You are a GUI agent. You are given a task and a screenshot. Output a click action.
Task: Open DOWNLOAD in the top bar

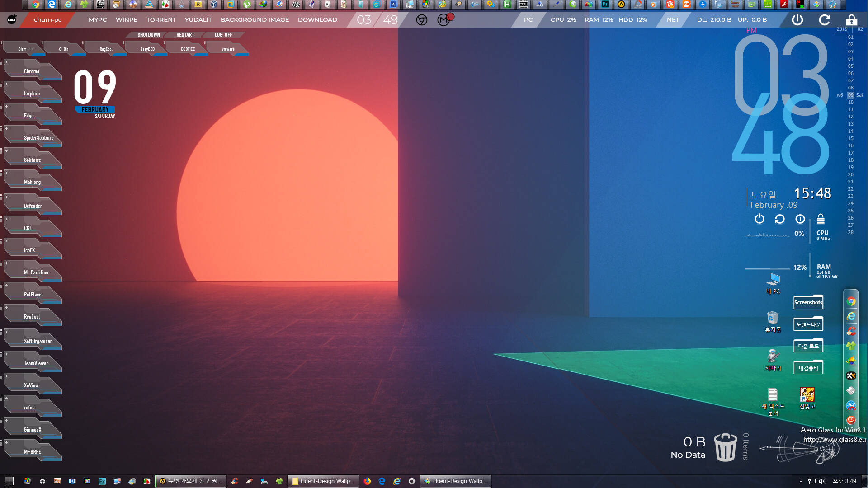coord(317,20)
